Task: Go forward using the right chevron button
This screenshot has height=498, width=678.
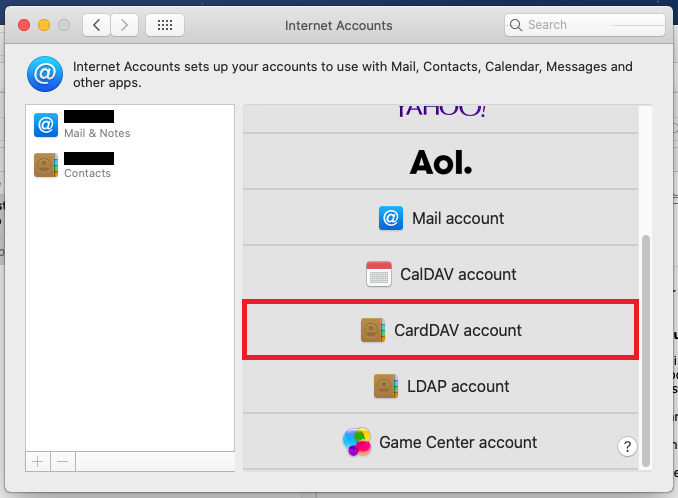Action: (125, 25)
